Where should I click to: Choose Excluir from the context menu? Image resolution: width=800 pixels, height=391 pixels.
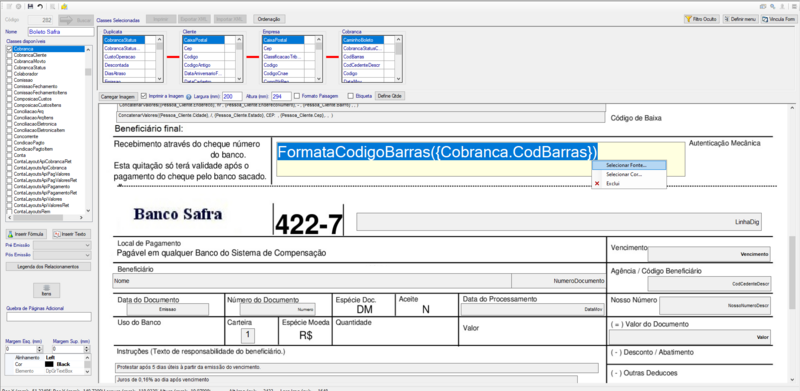pos(629,183)
